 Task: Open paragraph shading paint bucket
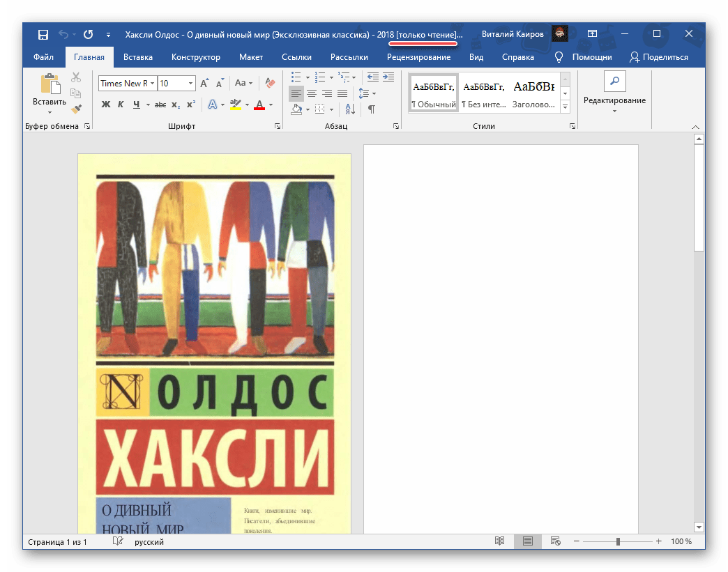[x=296, y=109]
